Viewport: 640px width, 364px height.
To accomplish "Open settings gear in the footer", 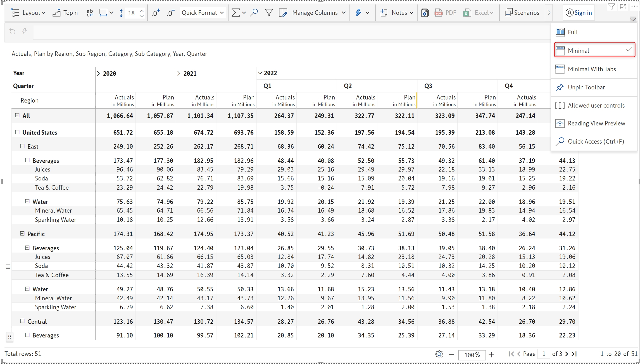I will 439,354.
